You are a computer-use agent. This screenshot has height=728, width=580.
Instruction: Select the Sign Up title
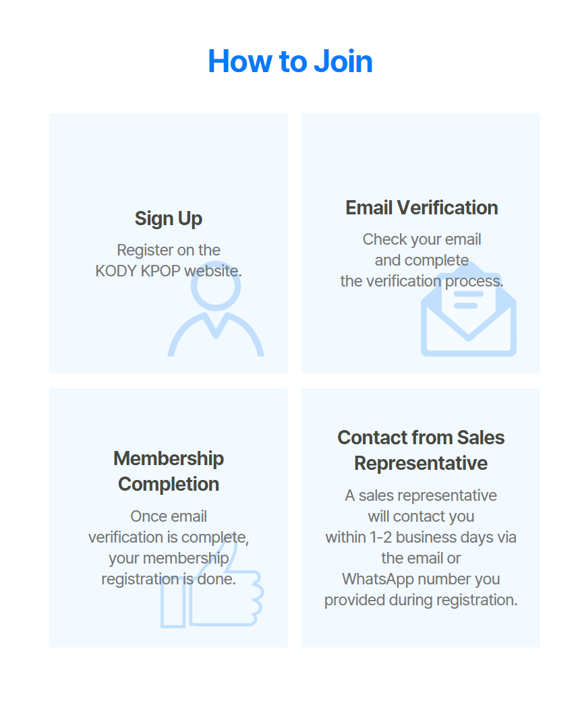click(x=169, y=218)
